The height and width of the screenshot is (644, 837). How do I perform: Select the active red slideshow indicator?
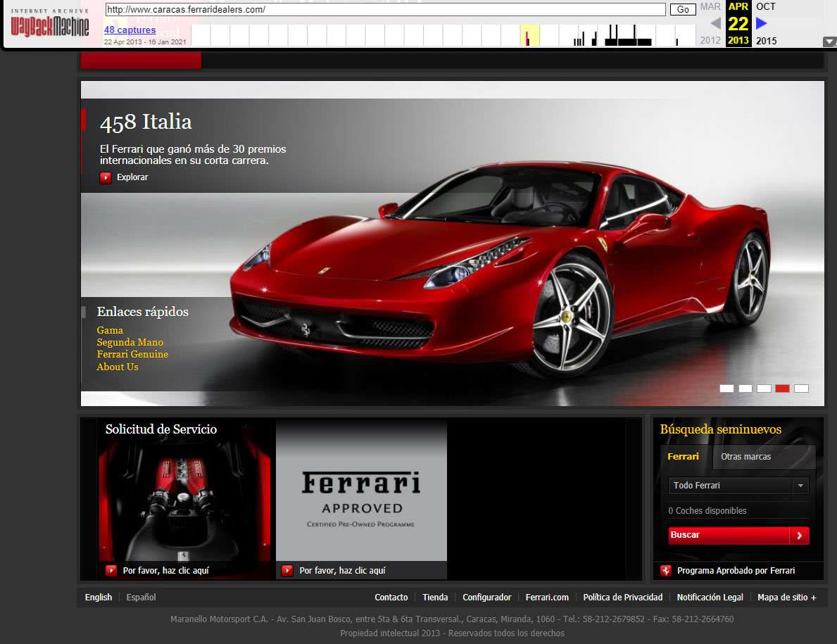click(x=783, y=389)
